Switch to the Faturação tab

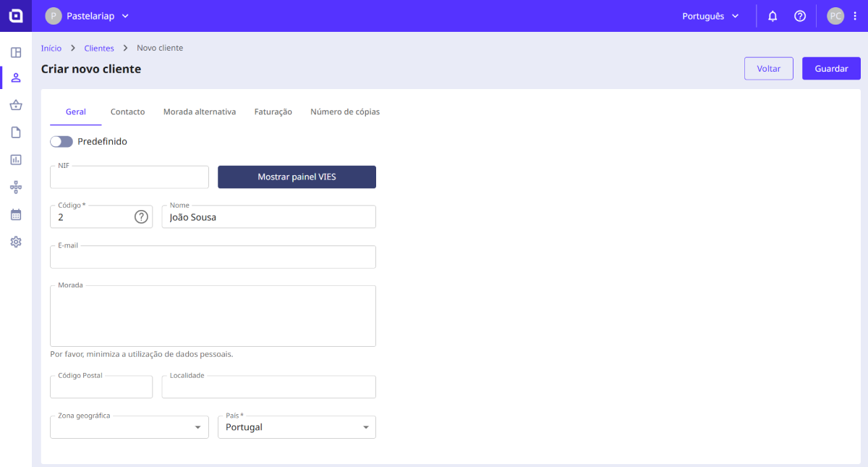[273, 112]
